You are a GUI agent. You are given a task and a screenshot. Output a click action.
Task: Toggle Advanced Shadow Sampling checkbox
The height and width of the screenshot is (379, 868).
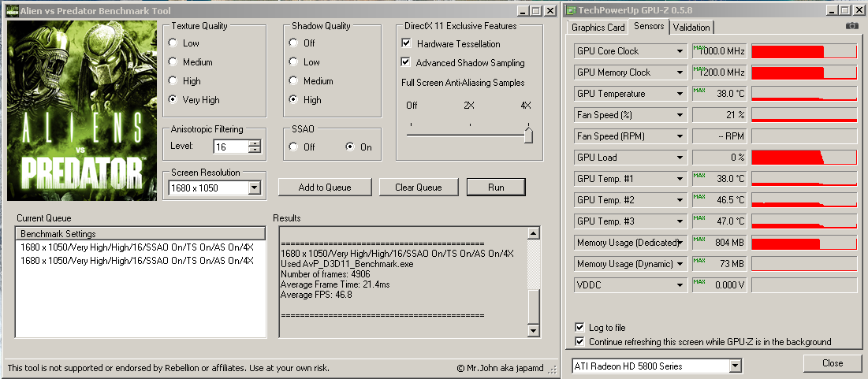coord(406,62)
